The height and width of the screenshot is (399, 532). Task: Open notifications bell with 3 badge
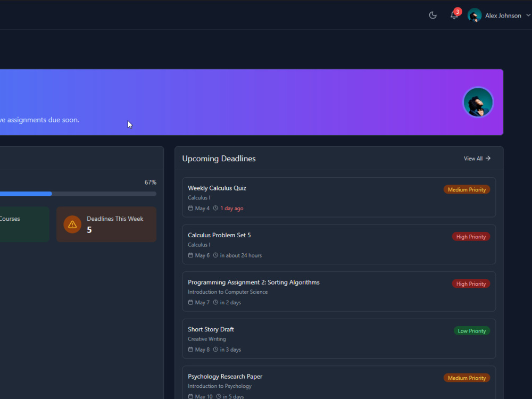coord(454,15)
